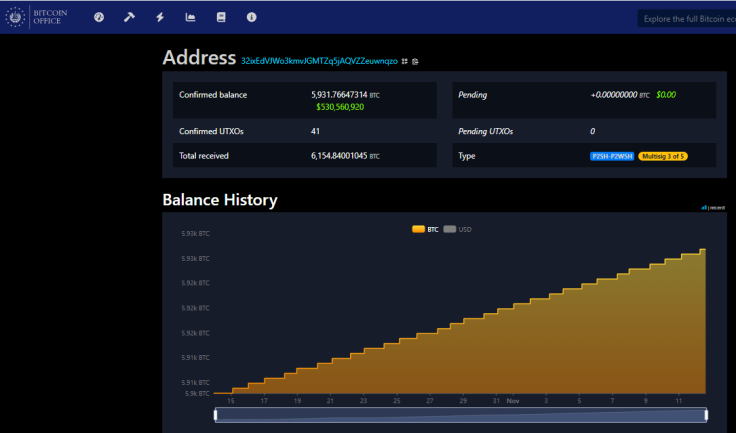
Task: Copy address with clipboard icon
Action: [415, 61]
